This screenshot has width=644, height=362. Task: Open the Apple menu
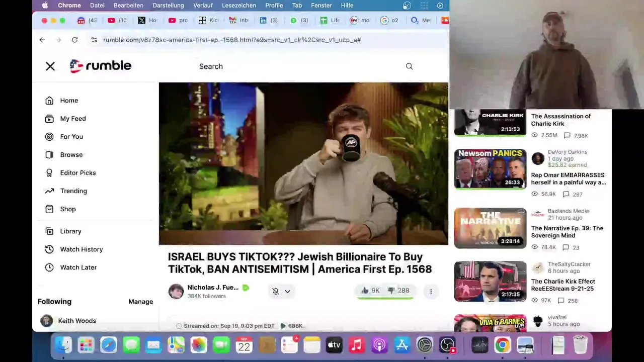pos(45,5)
